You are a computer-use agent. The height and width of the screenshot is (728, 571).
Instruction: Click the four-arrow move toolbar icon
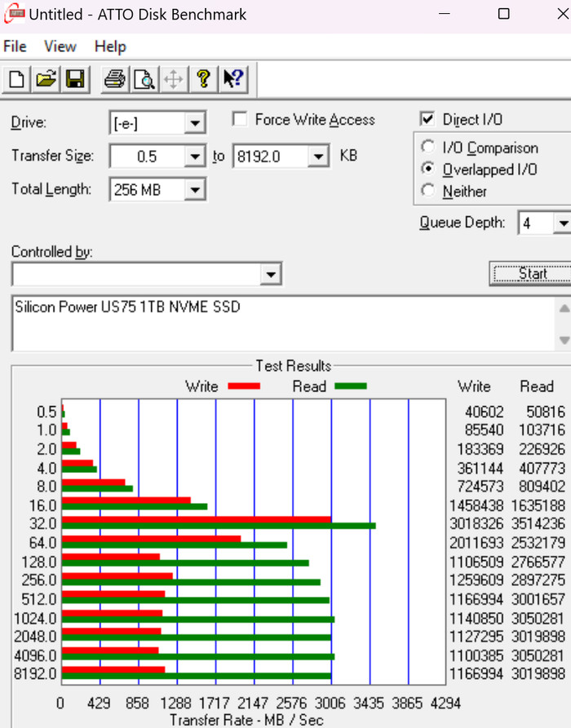[x=173, y=79]
